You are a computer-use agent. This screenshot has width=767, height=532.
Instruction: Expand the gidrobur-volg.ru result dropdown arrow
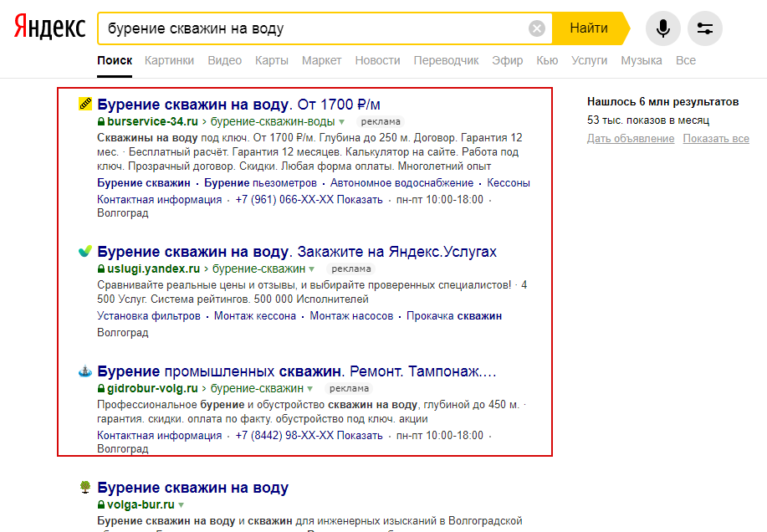[310, 389]
